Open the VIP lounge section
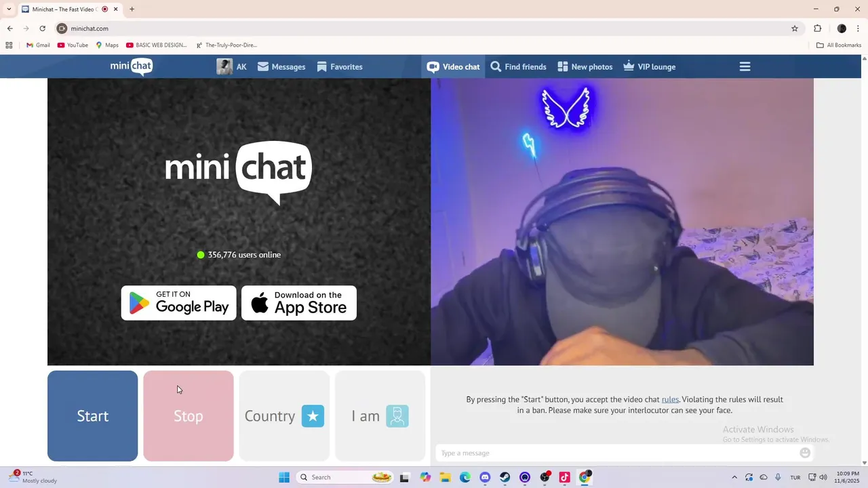The image size is (868, 488). pos(649,66)
